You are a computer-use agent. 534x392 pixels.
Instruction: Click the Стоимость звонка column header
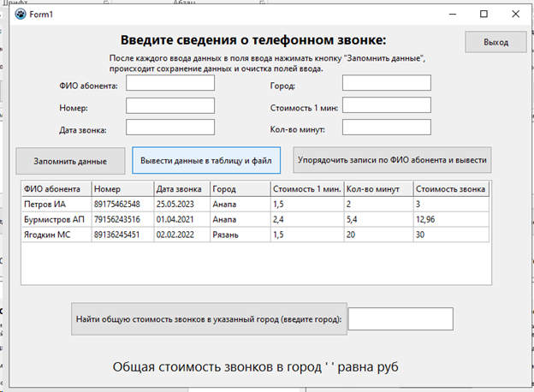tap(451, 189)
